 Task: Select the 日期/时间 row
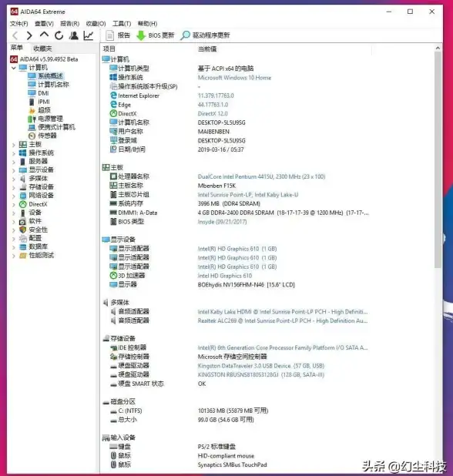point(235,149)
